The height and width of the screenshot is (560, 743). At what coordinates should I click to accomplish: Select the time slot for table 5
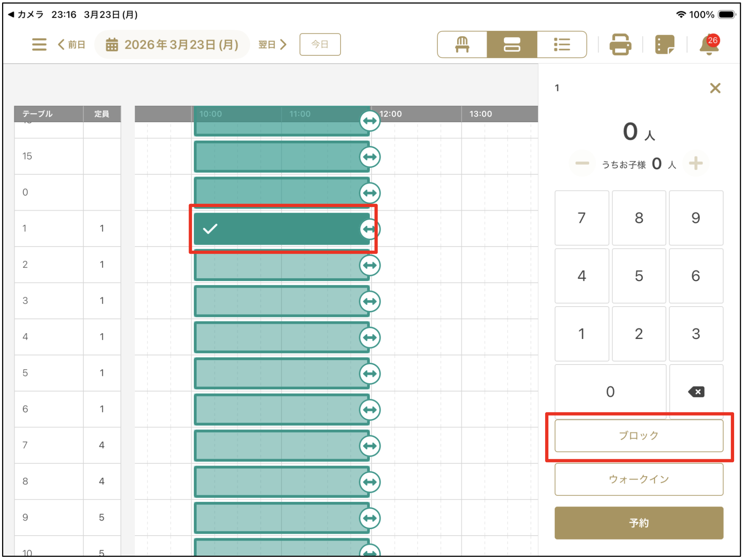(277, 373)
